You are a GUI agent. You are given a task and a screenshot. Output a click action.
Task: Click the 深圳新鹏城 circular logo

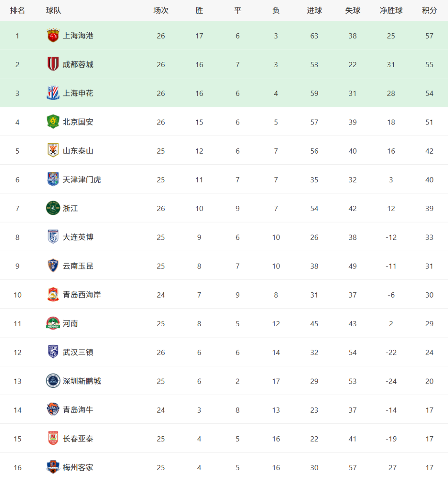[x=53, y=381]
